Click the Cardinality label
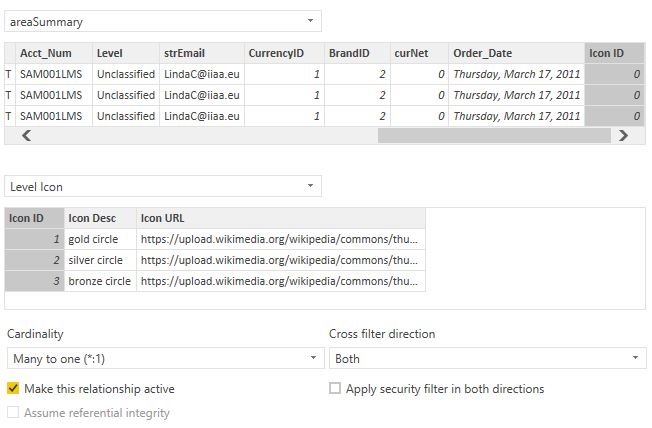The image size is (652, 428). coord(35,334)
